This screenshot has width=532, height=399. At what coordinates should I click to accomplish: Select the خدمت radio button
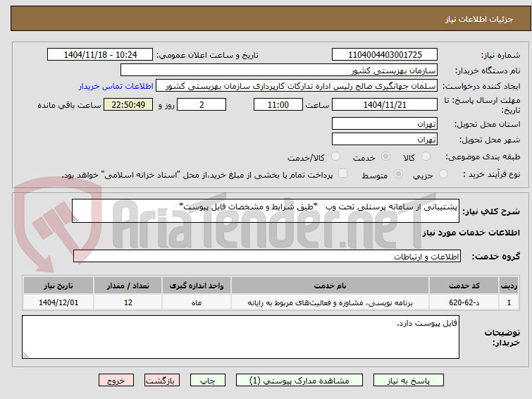385,156
